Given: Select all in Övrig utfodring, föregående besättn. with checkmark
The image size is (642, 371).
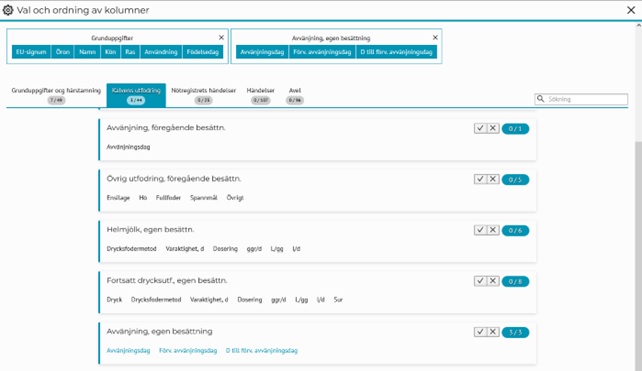Looking at the screenshot, I should [x=480, y=179].
